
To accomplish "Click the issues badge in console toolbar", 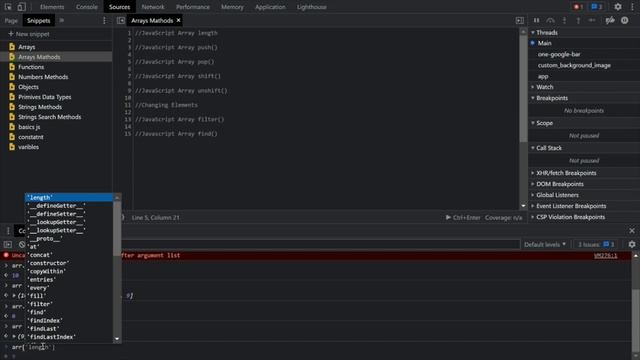I will [x=596, y=244].
